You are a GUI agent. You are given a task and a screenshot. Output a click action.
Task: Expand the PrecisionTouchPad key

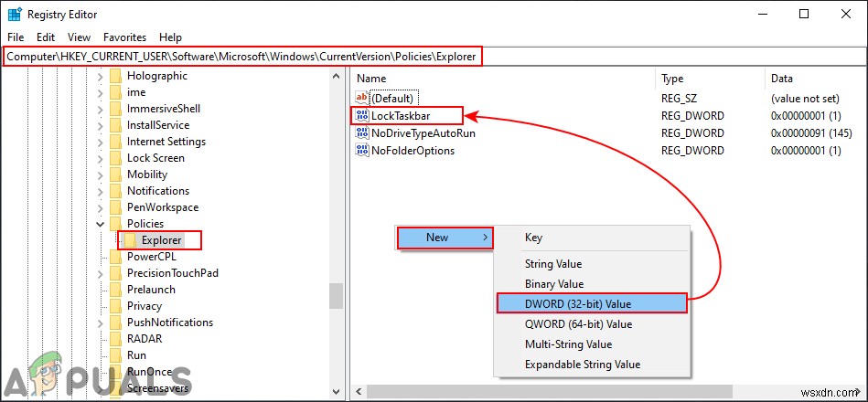coord(101,274)
